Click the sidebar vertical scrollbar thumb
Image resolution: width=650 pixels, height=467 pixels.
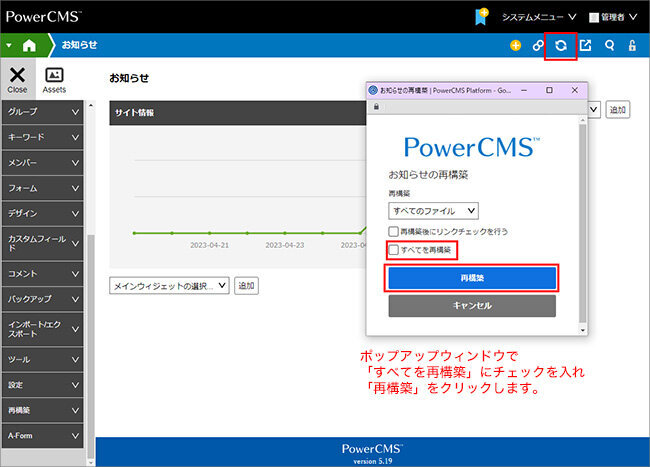[91, 344]
